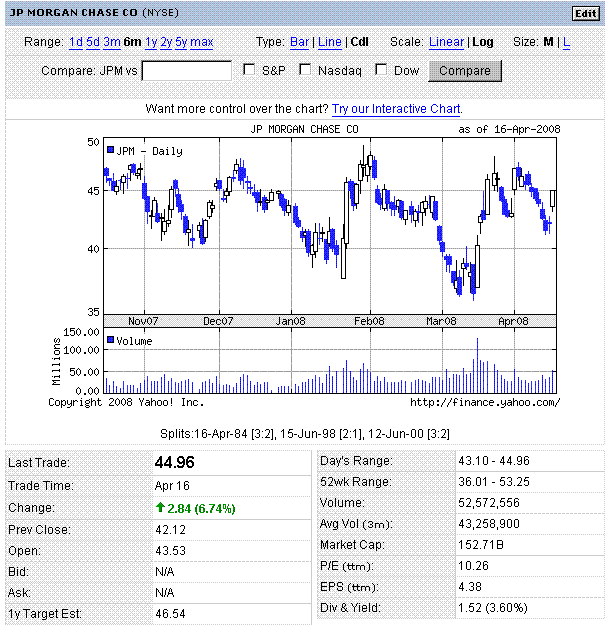The width and height of the screenshot is (609, 625).
Task: Check the Dow comparison checkbox
Action: (381, 71)
